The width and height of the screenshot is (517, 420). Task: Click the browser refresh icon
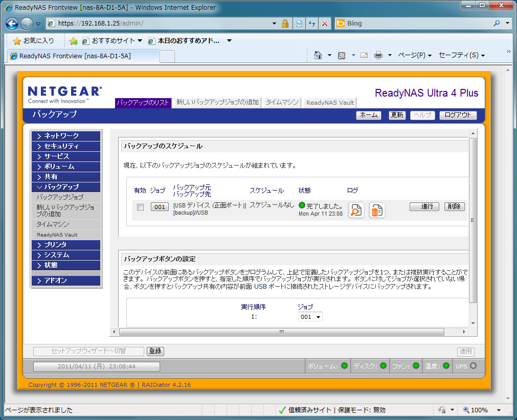click(311, 24)
